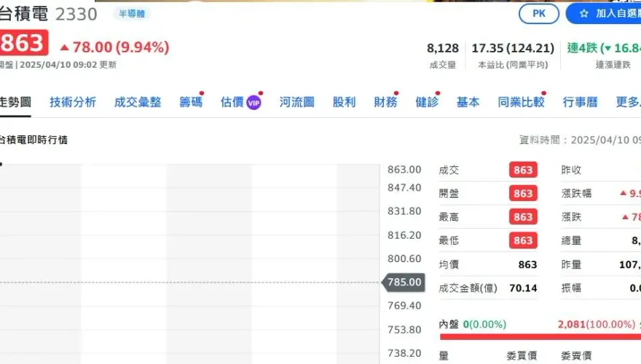Add stock to watchlist star button
The image size is (641, 364).
click(x=603, y=14)
